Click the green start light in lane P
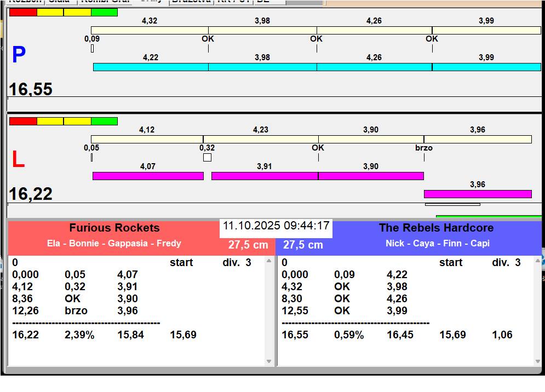Image resolution: width=545 pixels, height=392 pixels. (x=104, y=12)
